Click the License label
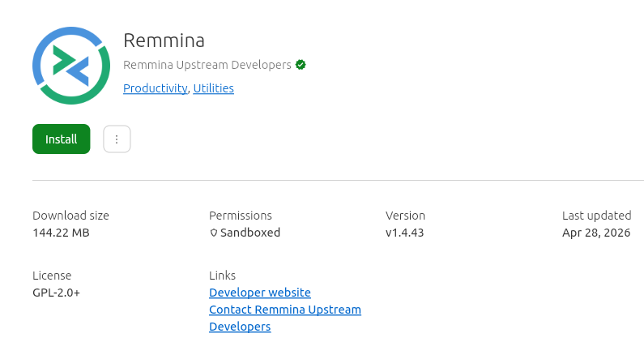The image size is (644, 342). click(x=52, y=276)
